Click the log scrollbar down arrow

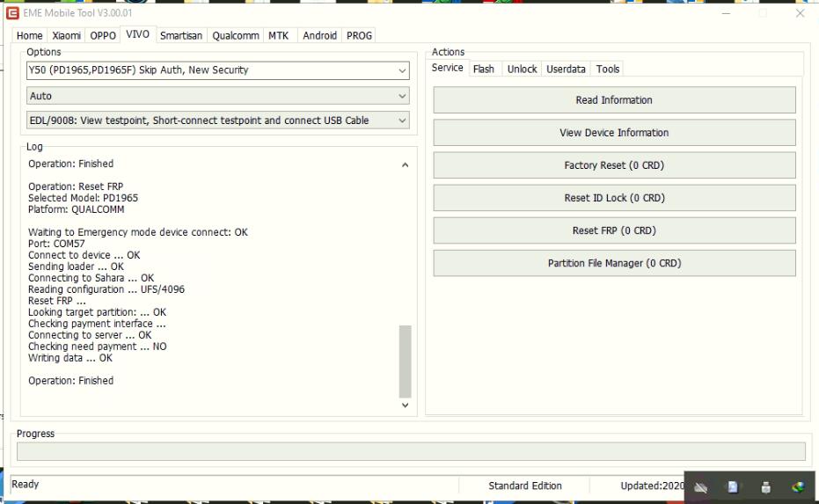coord(405,405)
